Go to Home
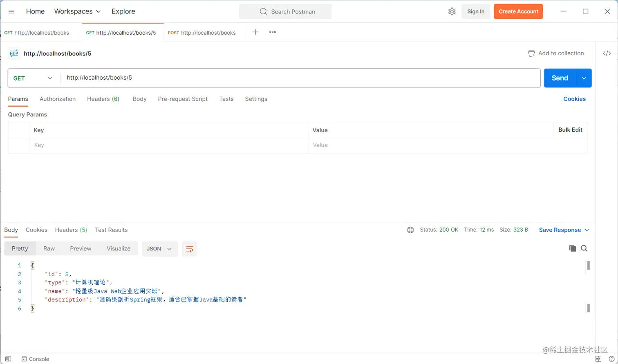This screenshot has width=618, height=364. (x=35, y=11)
